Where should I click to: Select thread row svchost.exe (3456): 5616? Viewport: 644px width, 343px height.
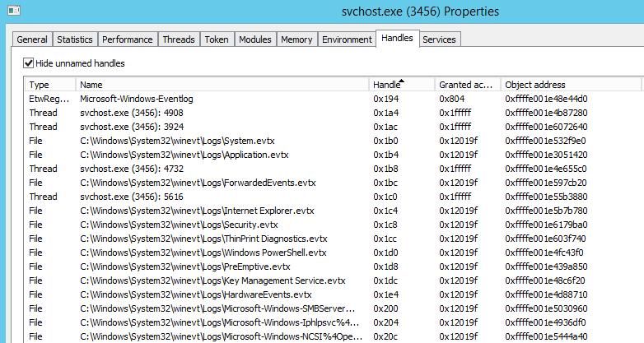pyautogui.click(x=334, y=197)
